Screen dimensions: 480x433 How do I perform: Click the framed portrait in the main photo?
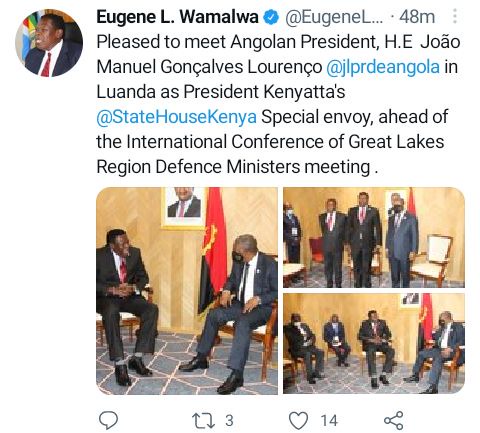coord(184,208)
